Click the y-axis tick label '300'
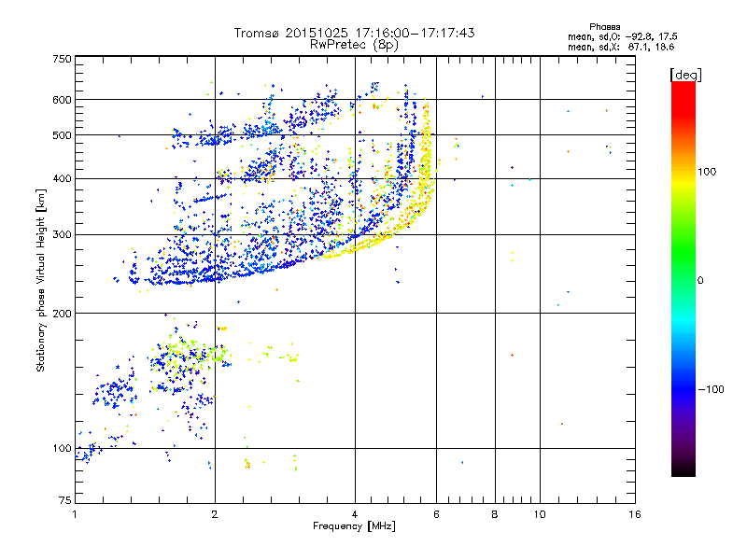The width and height of the screenshot is (747, 560). 62,235
